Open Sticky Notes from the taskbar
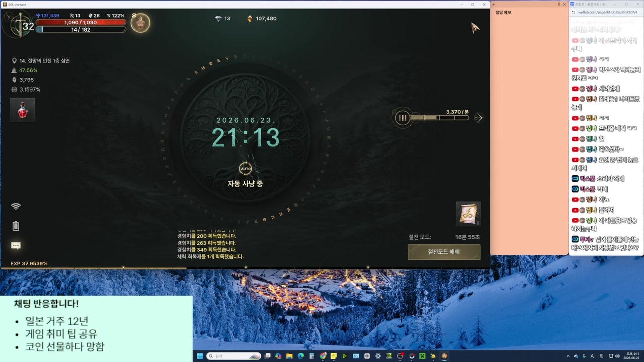The height and width of the screenshot is (362, 644). 334,356
